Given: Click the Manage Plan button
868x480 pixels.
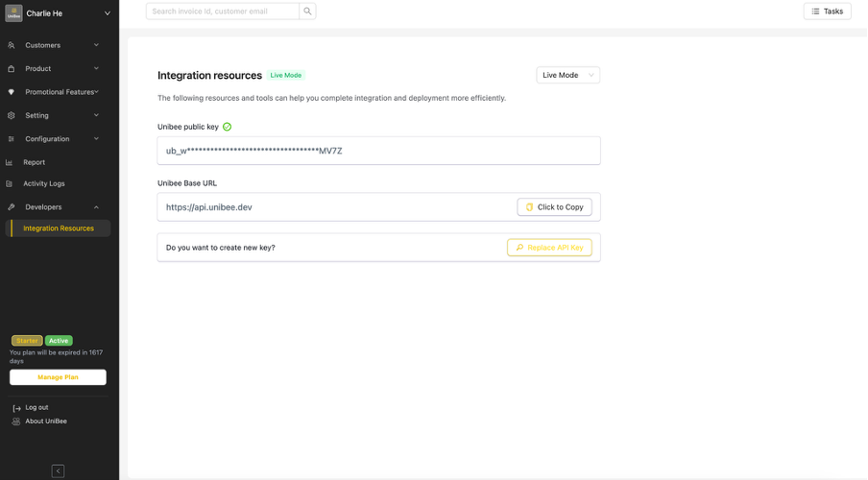Looking at the screenshot, I should (58, 377).
